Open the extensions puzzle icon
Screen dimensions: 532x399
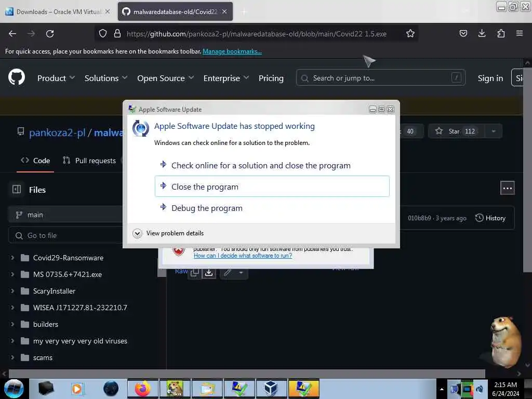(x=501, y=33)
